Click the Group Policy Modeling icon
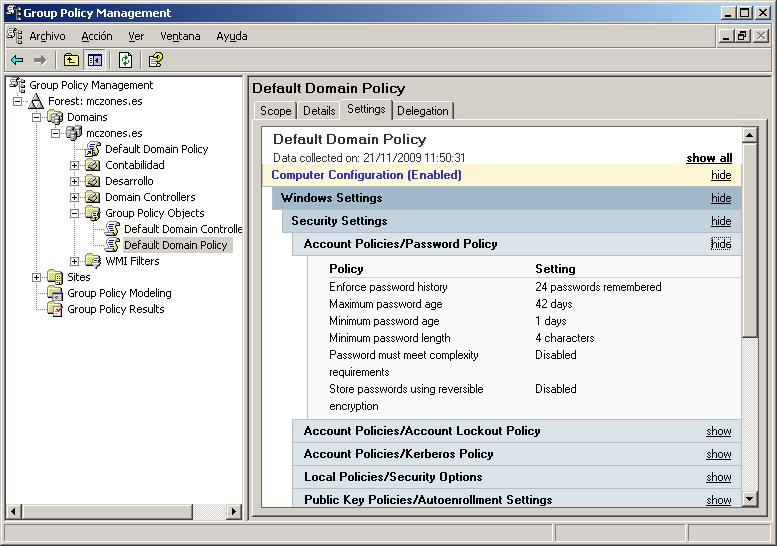Screen dimensions: 777x546 tap(55, 293)
